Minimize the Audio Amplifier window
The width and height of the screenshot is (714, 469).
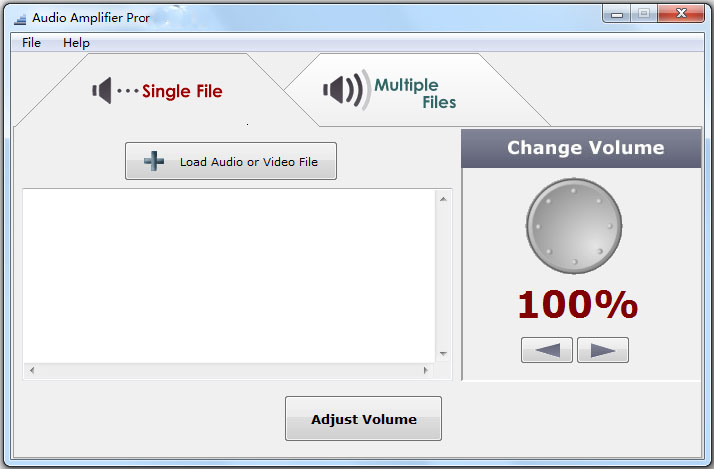pos(617,14)
